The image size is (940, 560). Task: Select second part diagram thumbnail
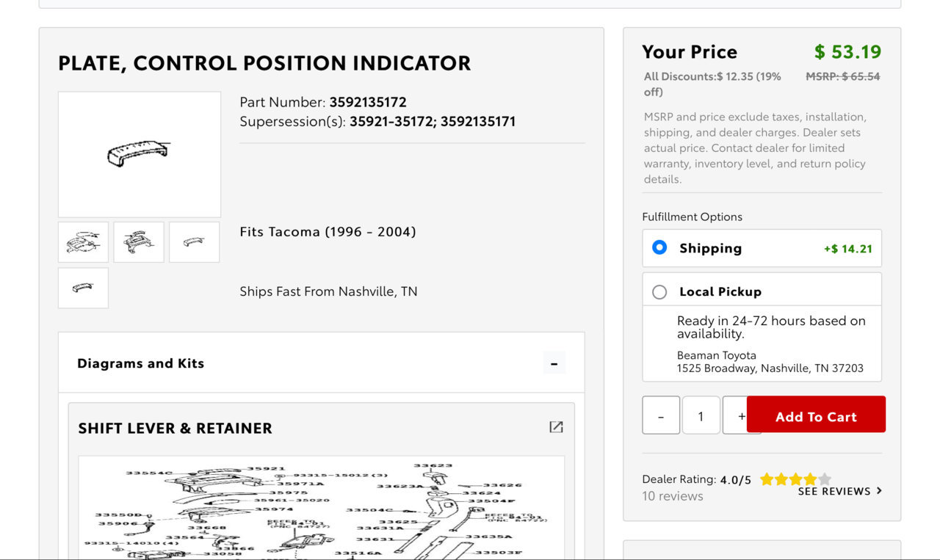click(x=139, y=242)
